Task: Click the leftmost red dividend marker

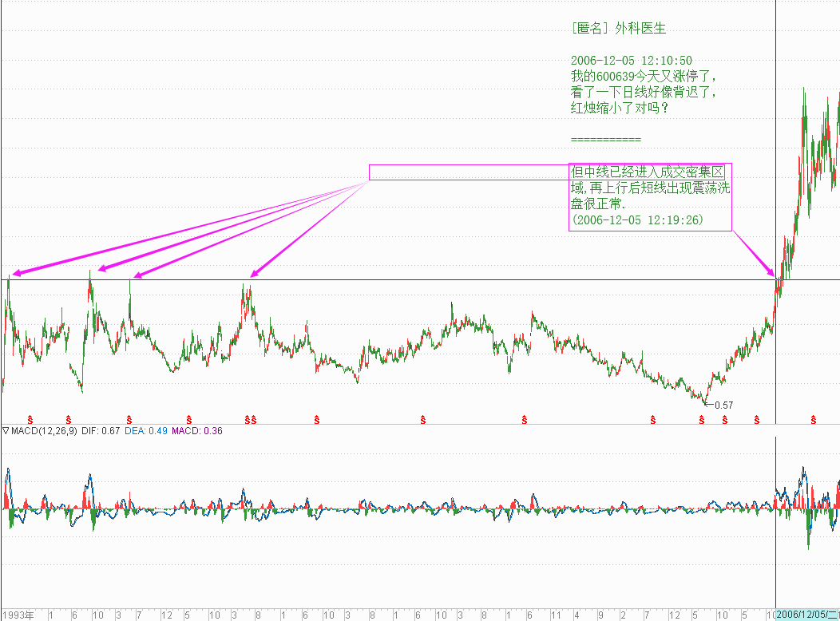Action: [x=30, y=419]
